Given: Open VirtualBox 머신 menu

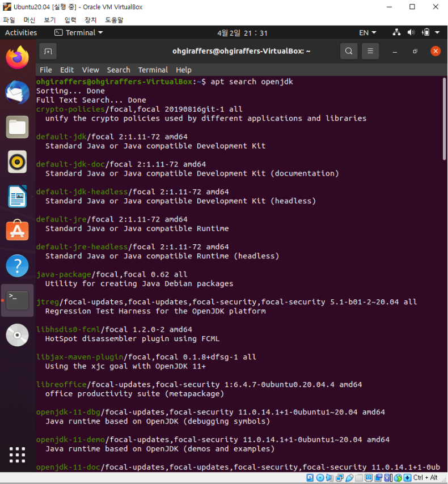Looking at the screenshot, I should [29, 20].
